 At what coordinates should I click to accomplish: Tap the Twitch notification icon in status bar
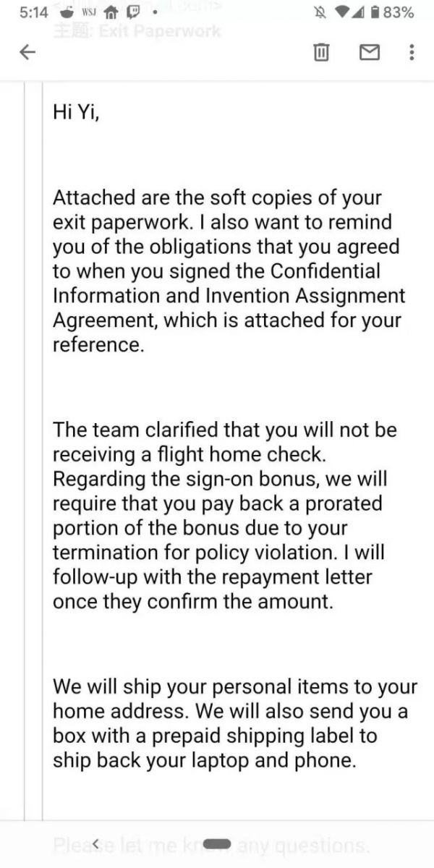(133, 13)
